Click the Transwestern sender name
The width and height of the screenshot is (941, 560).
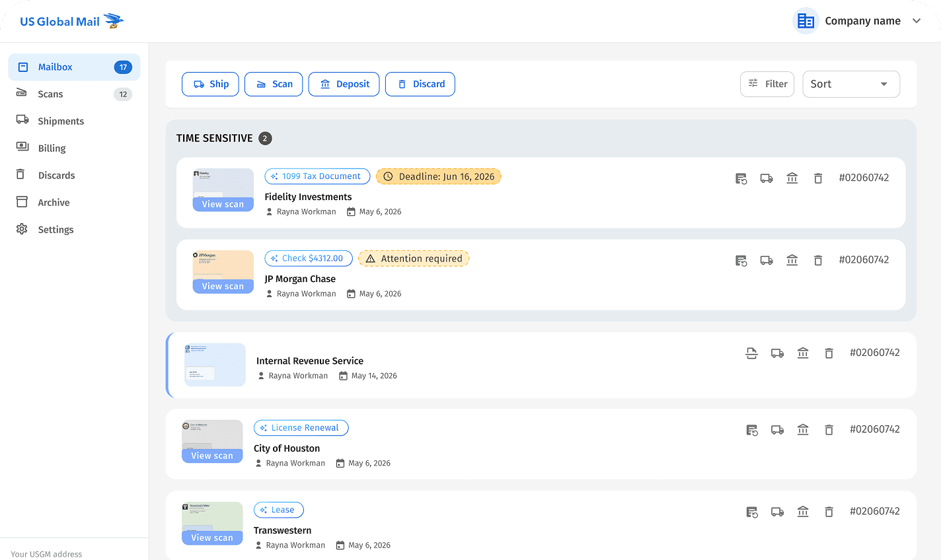click(x=283, y=530)
